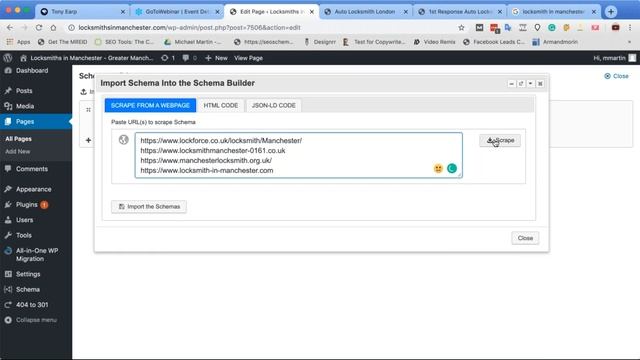Click the bookmark star icon in the address bar
Viewport: 640px width, 360px height.
(461, 28)
